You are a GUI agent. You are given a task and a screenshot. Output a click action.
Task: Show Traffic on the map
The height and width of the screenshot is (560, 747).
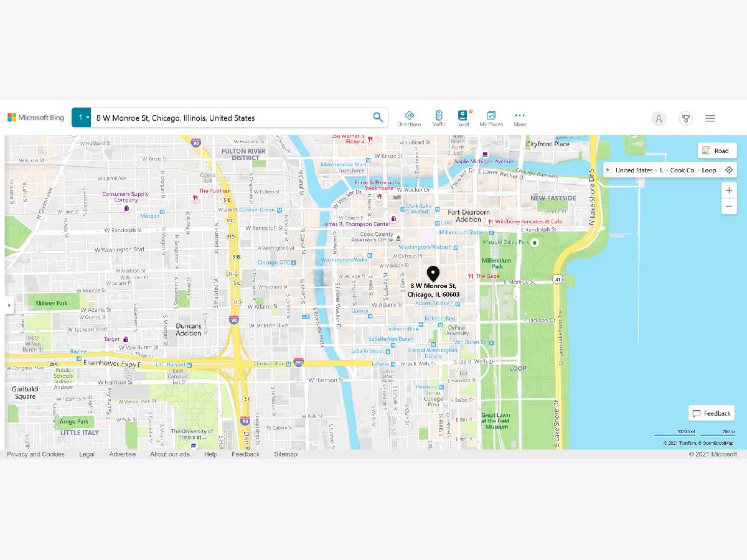[x=439, y=118]
